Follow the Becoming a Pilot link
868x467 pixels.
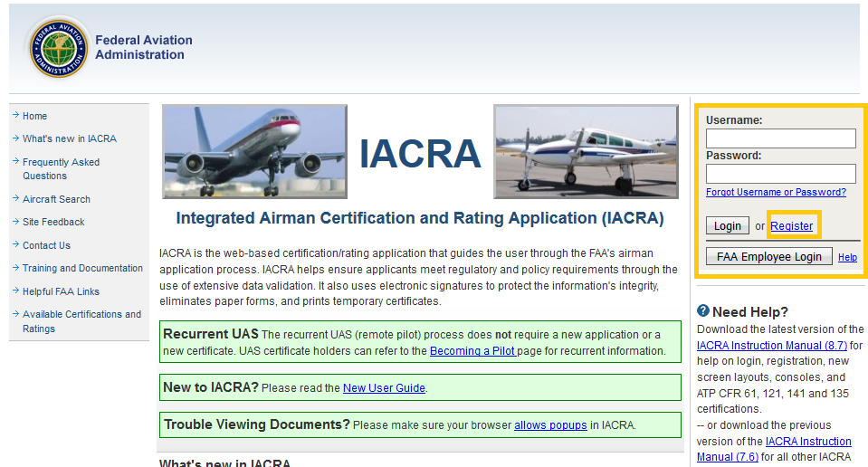(472, 351)
